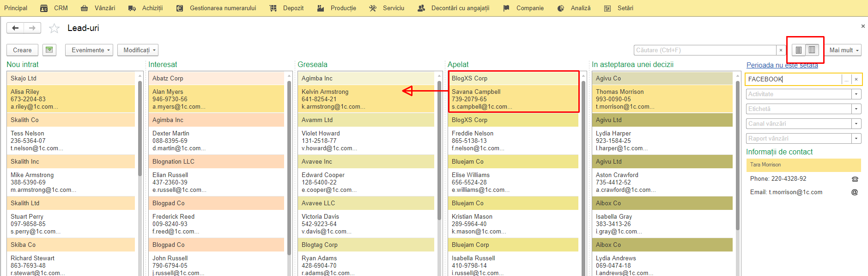Navigate back with the left arrow

(x=15, y=28)
